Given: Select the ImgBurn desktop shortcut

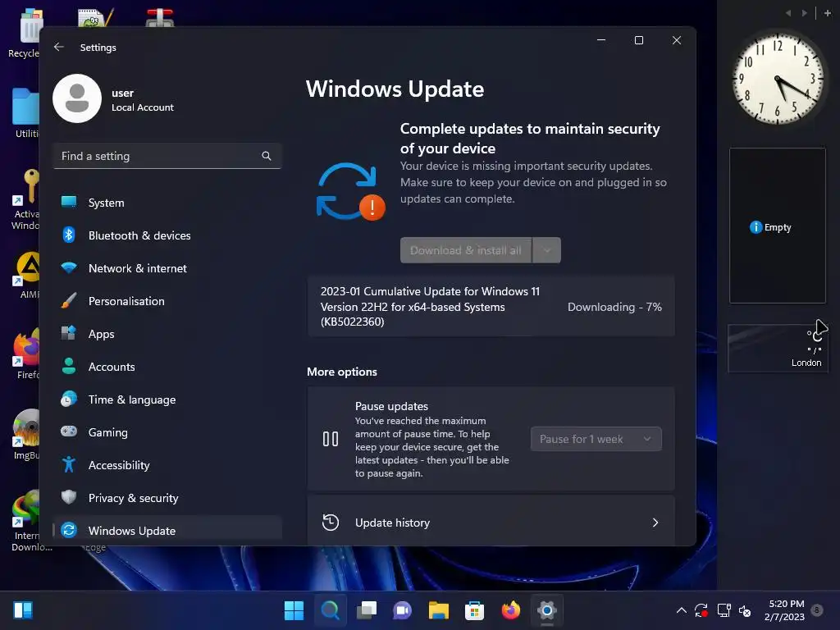Looking at the screenshot, I should tap(27, 434).
